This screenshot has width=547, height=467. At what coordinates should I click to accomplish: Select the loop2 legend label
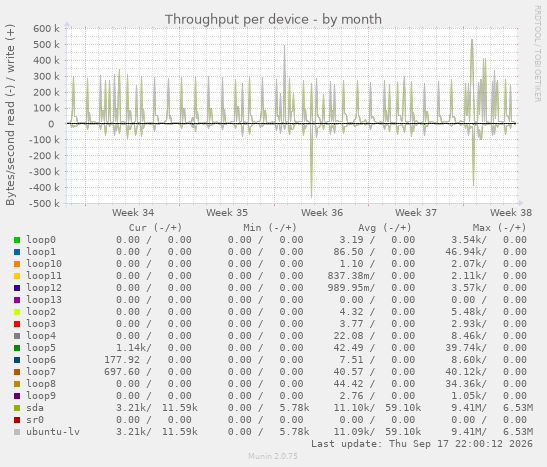pyautogui.click(x=41, y=312)
